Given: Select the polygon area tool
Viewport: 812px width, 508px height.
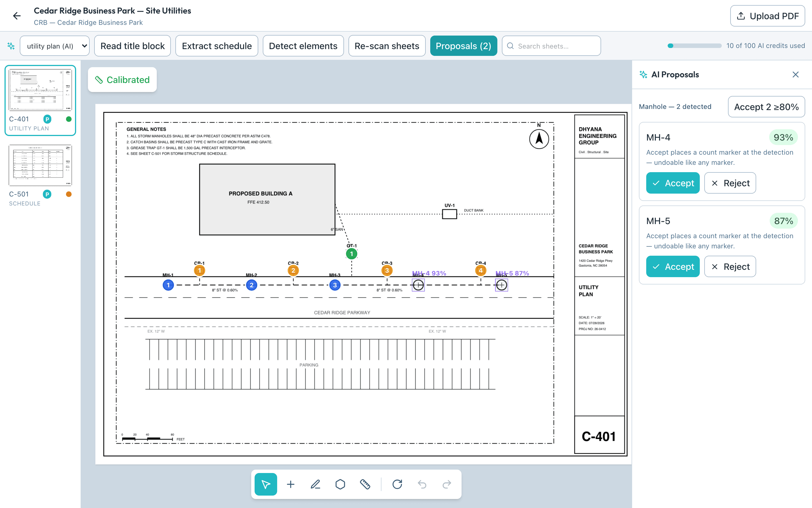Looking at the screenshot, I should (x=340, y=485).
